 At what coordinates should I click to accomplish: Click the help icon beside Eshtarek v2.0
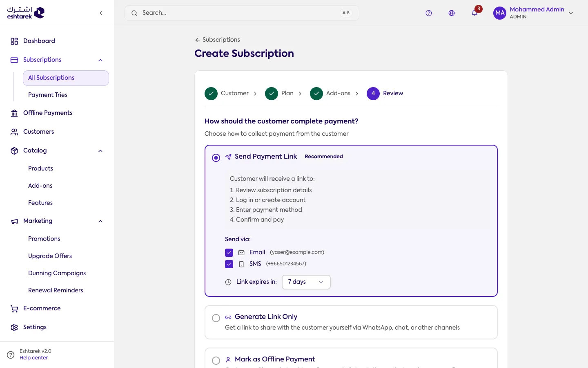click(11, 355)
